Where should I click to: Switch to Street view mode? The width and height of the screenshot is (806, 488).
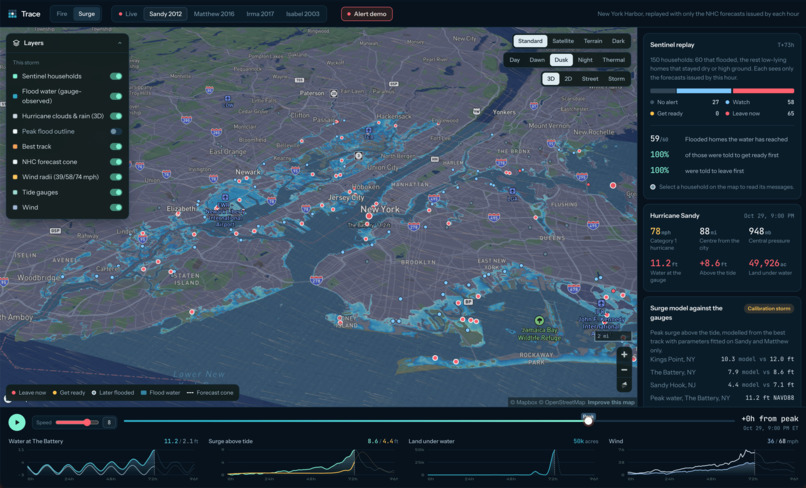click(590, 79)
